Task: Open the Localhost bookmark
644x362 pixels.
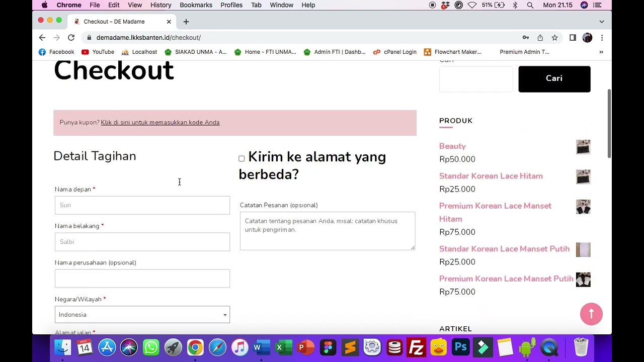Action: click(x=139, y=52)
